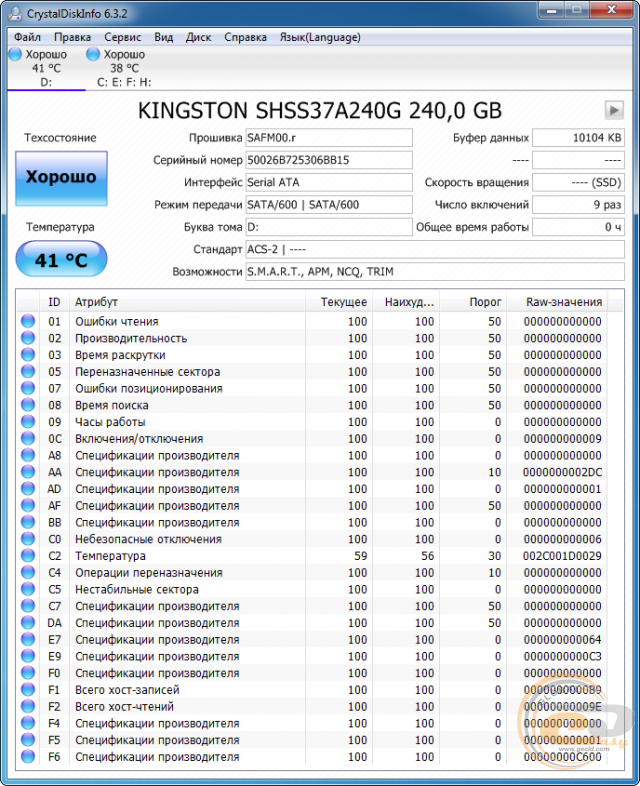Select disk D: status tab at 41 °C
Viewport: 640px width, 786px height.
pos(46,68)
